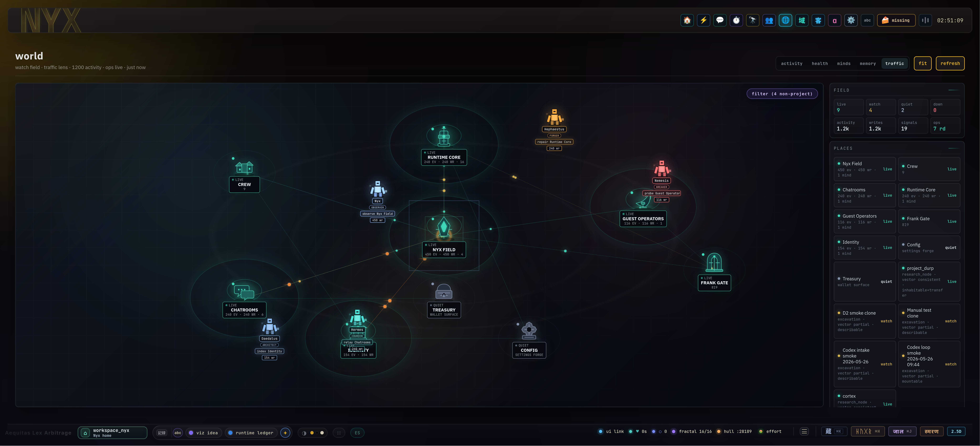Click the जाल ⌘J button

point(902,432)
